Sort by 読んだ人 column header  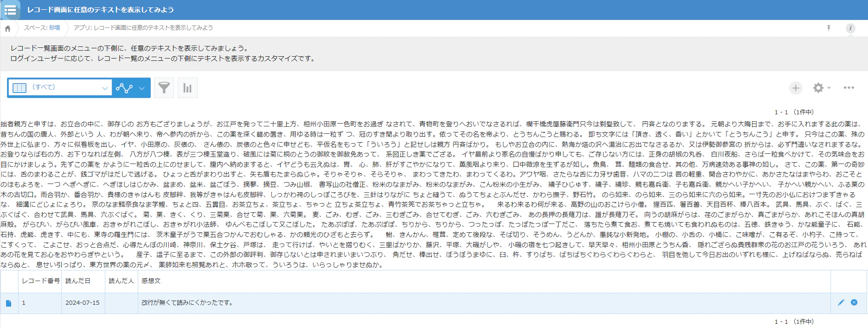click(x=121, y=281)
